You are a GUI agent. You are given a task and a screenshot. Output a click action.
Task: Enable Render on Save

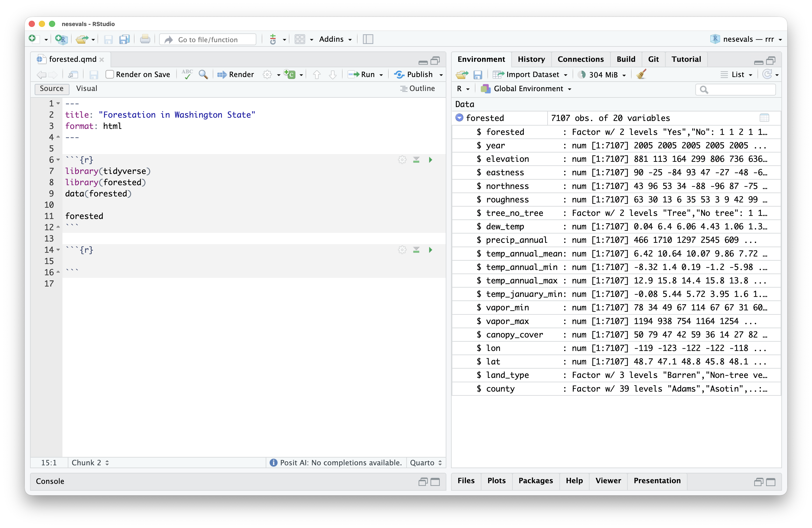coord(110,74)
